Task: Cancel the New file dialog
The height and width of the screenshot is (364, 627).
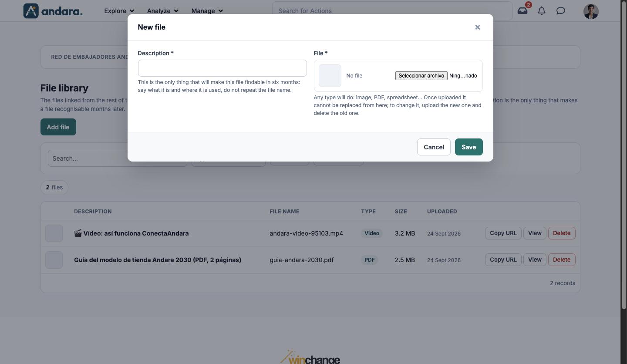Action: 434,147
